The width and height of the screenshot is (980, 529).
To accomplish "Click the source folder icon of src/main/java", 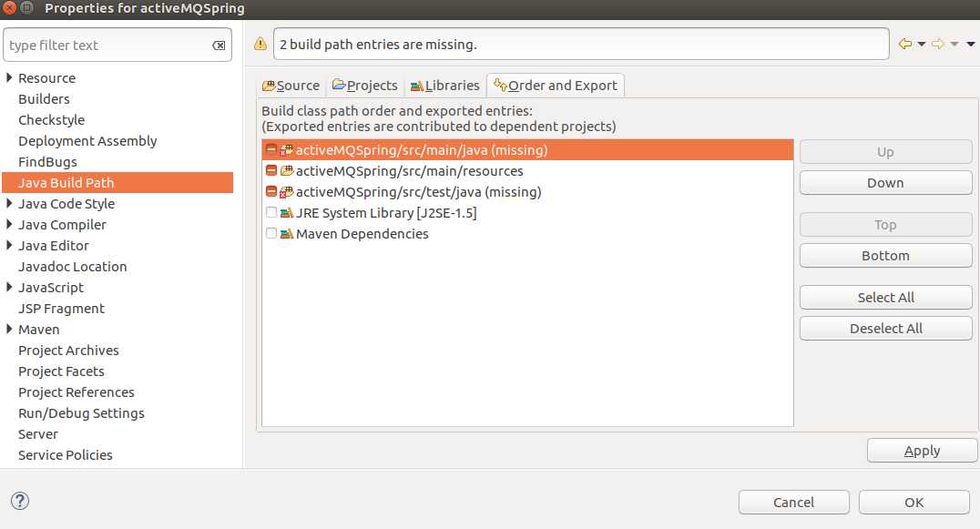I will 286,150.
